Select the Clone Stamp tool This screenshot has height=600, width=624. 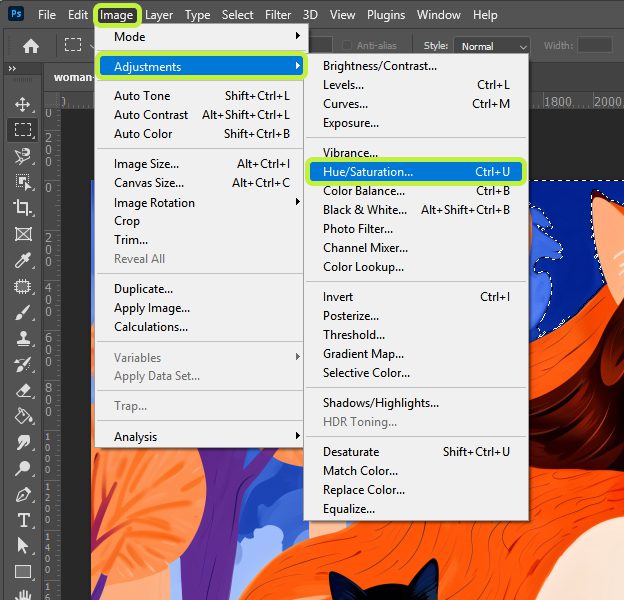click(23, 339)
